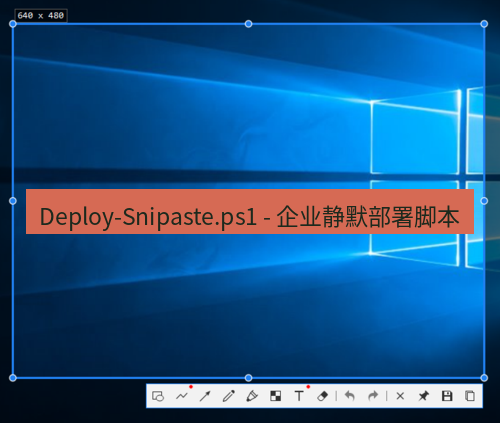Undo the last annotation
Image resolution: width=500 pixels, height=423 pixels.
point(349,396)
